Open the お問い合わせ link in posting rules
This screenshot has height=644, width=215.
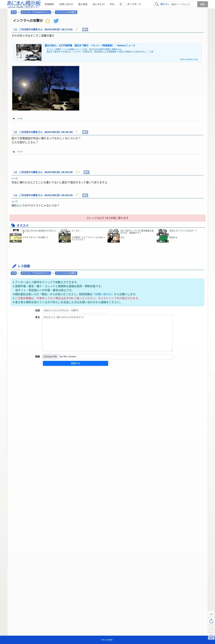coord(103,294)
